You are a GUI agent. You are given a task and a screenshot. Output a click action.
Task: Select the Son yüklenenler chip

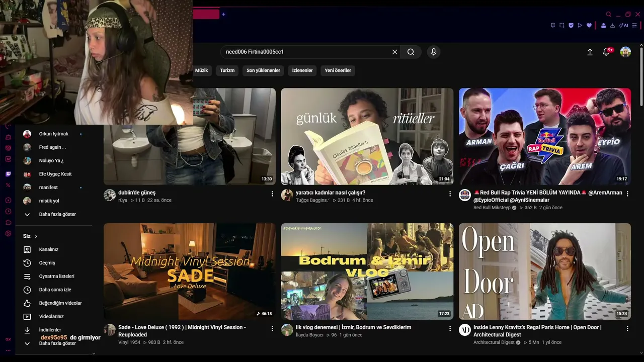pos(263,70)
